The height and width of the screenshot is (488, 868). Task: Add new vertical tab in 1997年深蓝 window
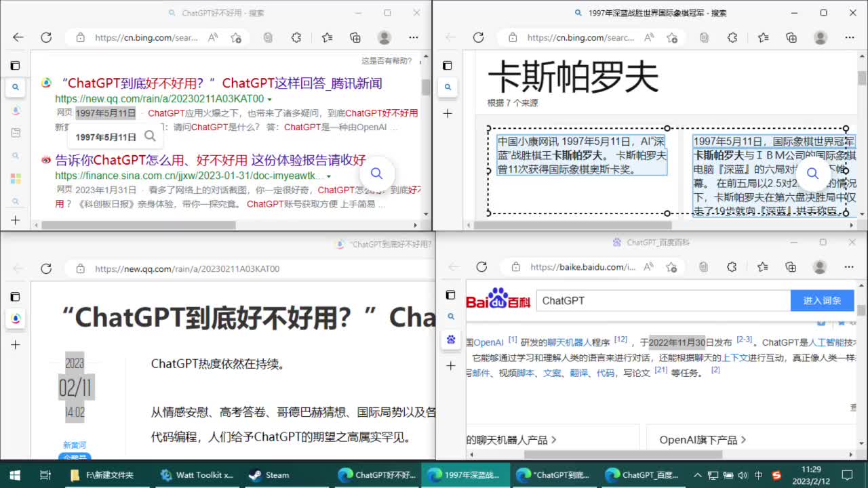click(448, 113)
